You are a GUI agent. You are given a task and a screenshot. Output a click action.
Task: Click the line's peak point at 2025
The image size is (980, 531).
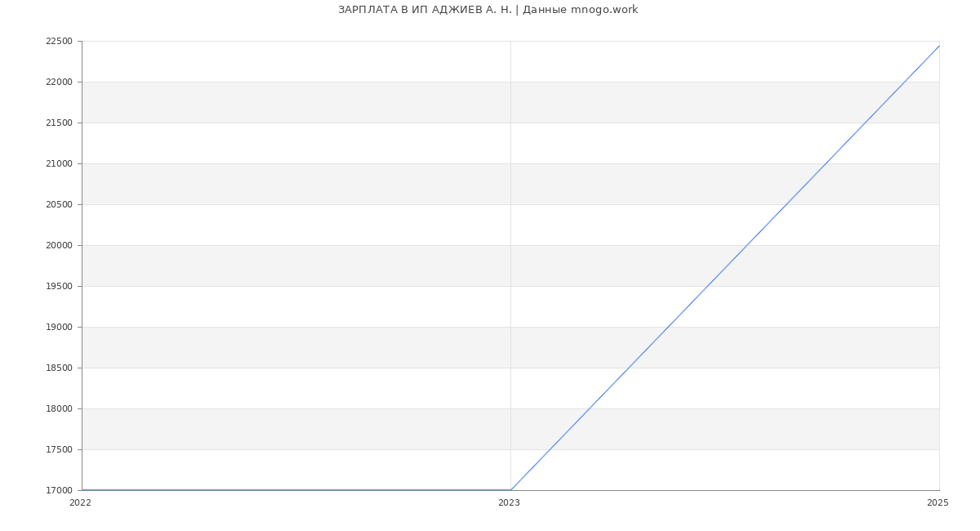939,46
